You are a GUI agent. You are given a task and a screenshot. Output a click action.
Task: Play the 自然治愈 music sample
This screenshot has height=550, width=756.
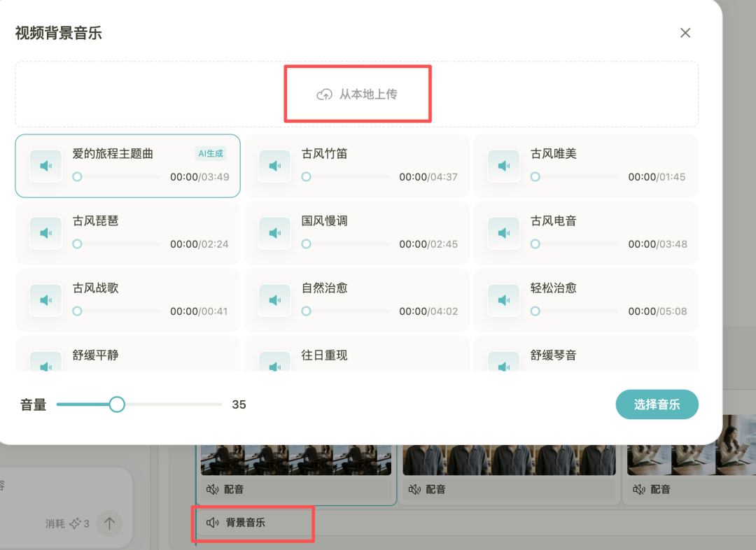coord(274,299)
